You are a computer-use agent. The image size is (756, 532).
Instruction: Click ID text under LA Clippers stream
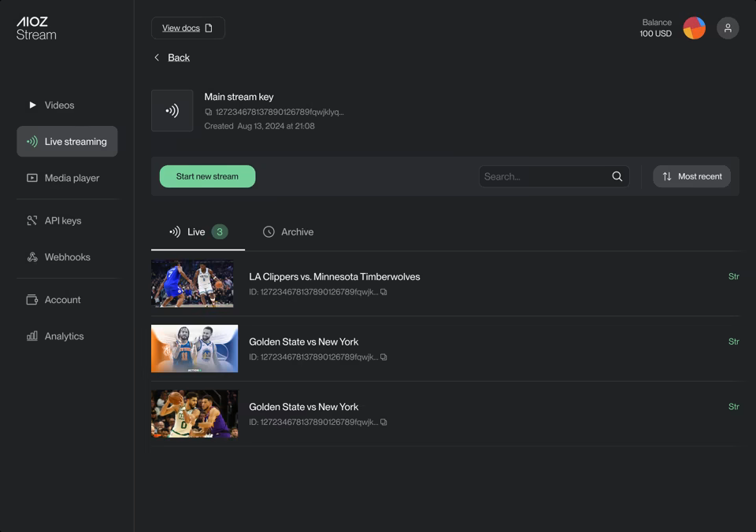[x=313, y=292]
